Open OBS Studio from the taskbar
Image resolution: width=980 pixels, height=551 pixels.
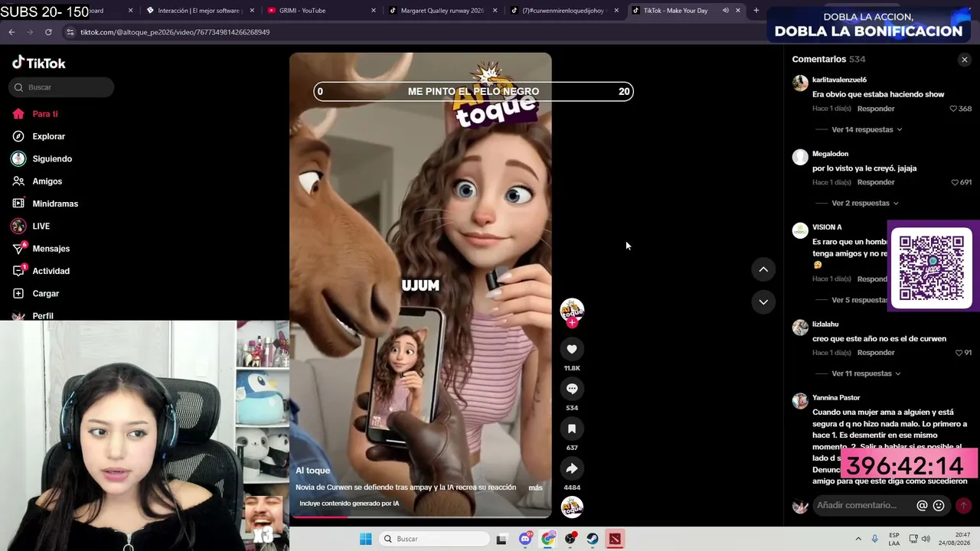[570, 539]
